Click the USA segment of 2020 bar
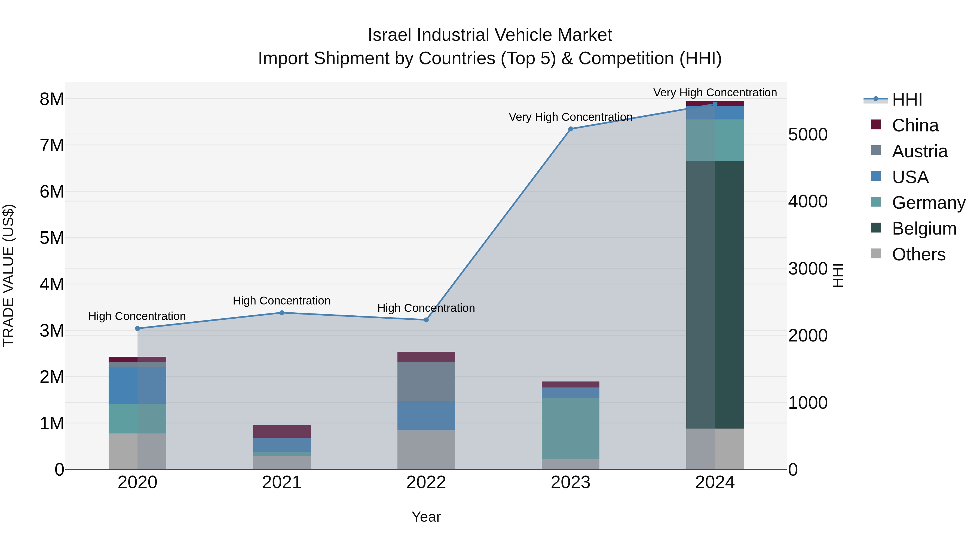Image resolution: width=980 pixels, height=551 pixels. tap(137, 385)
